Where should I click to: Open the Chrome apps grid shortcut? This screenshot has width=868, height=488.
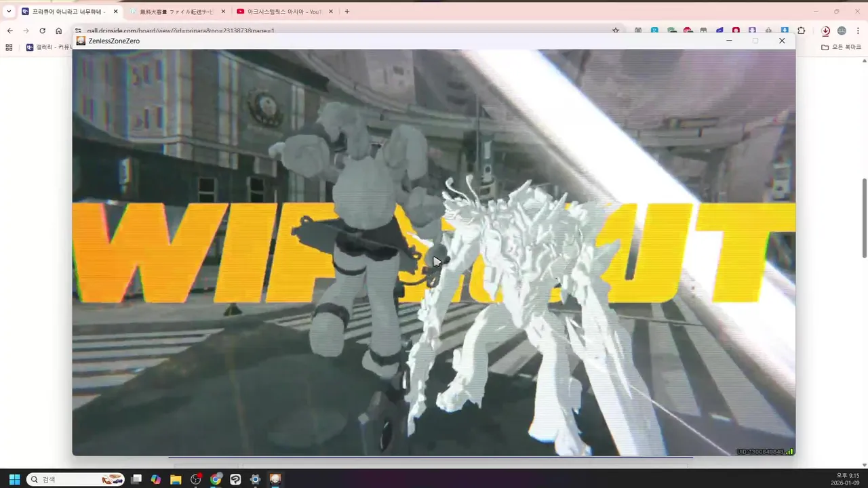click(x=9, y=47)
